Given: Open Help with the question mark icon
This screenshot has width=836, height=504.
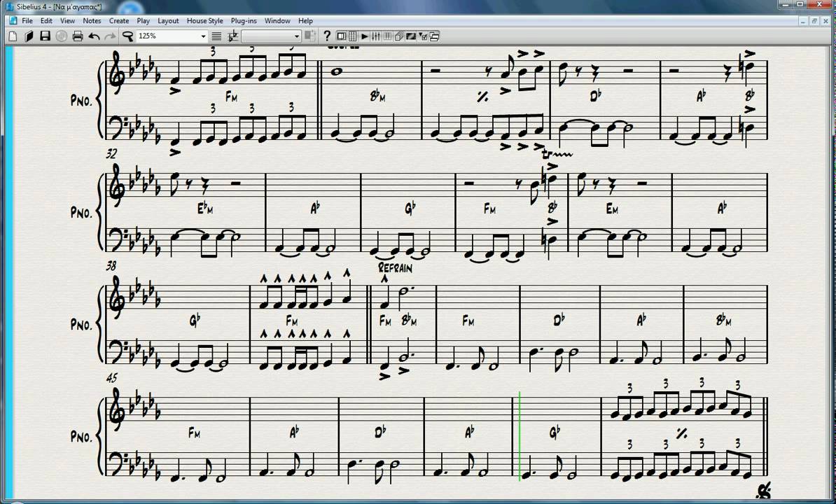Looking at the screenshot, I should click(327, 36).
